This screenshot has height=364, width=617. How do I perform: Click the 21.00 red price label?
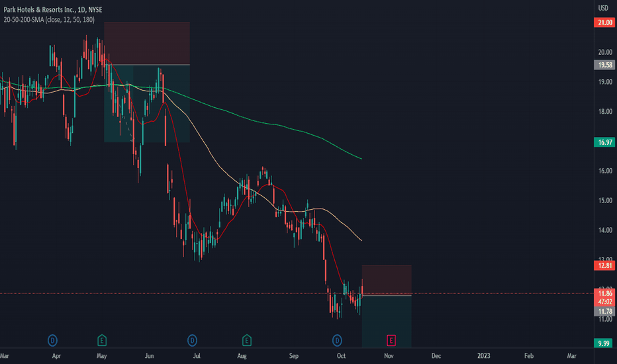(x=604, y=23)
